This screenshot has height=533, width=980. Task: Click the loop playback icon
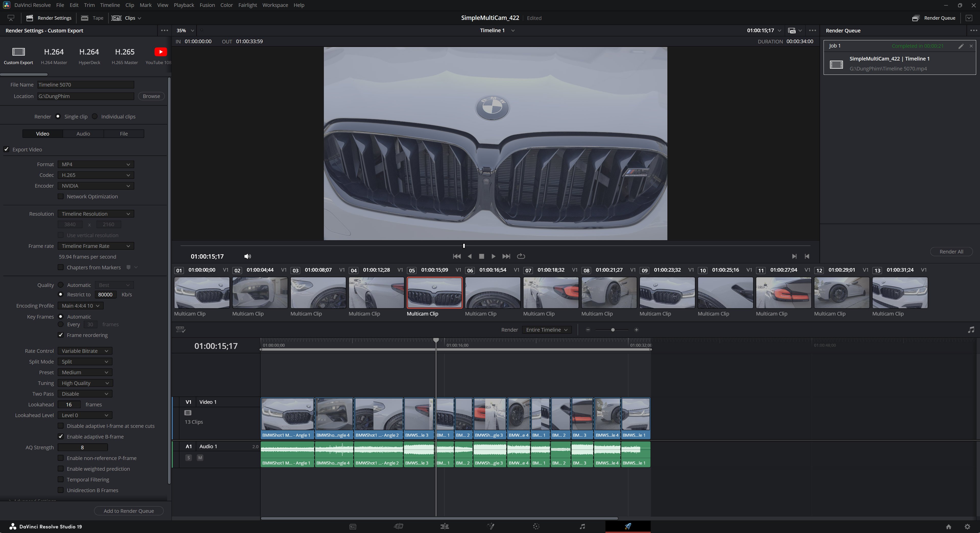[521, 256]
